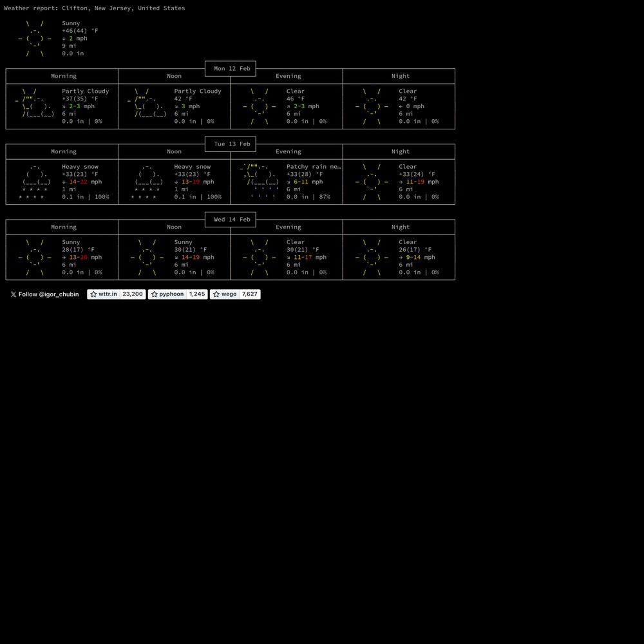Click Wednesday Night's "9-14 mph" wind speed
The image size is (644, 644).
(x=421, y=258)
